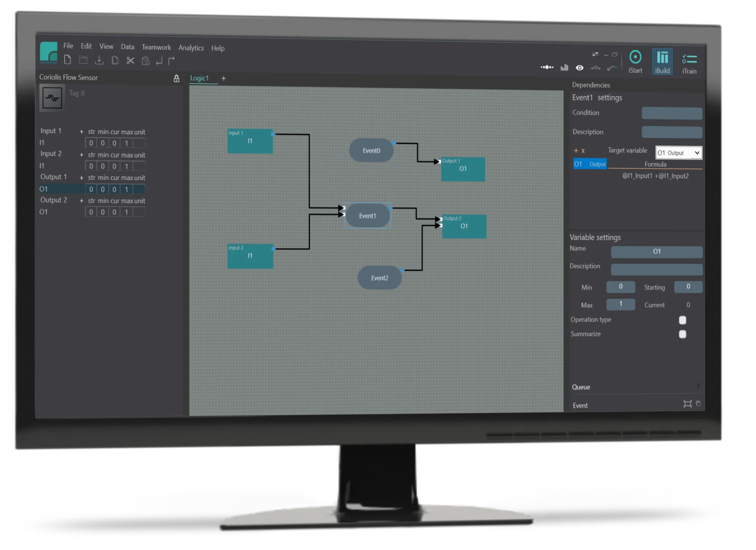
Task: Check the Operation type checkbox
Action: point(682,320)
